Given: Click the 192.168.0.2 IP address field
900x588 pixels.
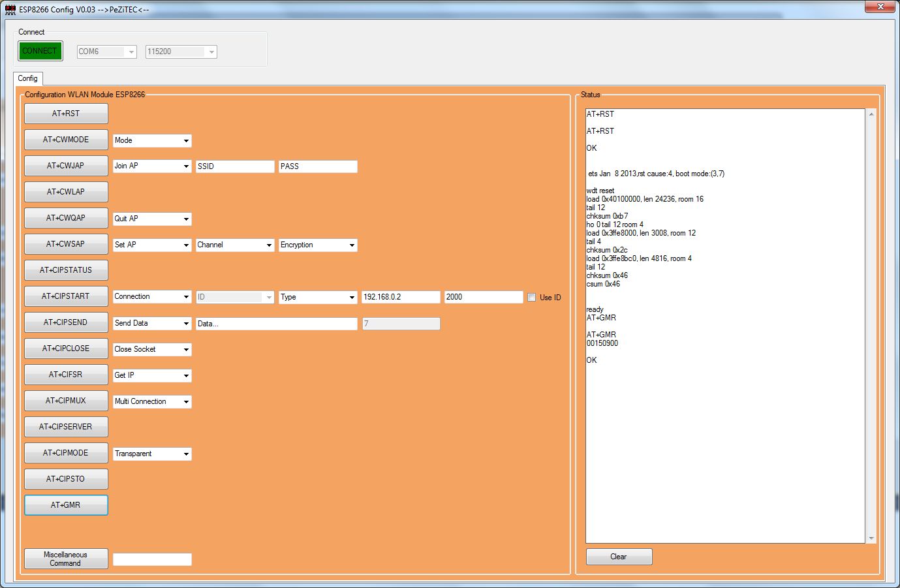Looking at the screenshot, I should (401, 297).
